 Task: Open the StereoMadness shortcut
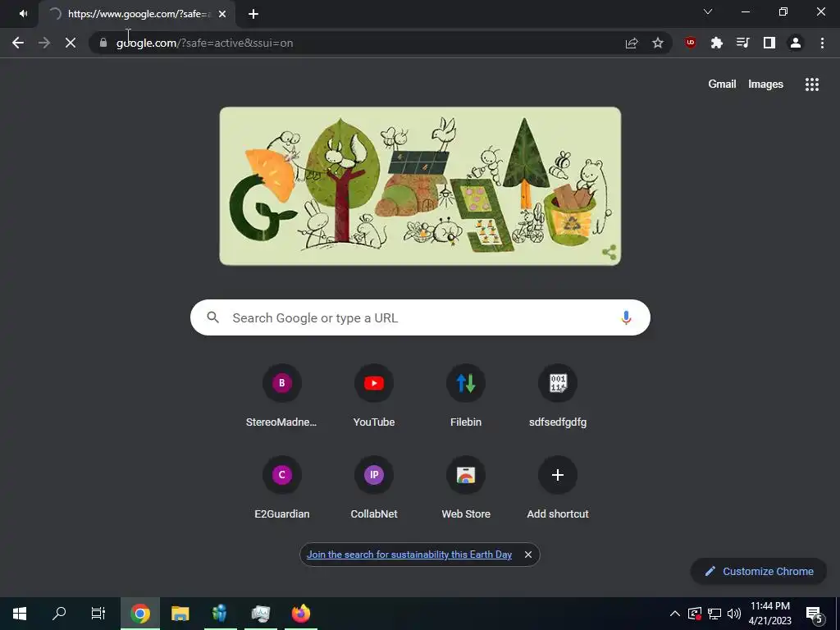(282, 395)
